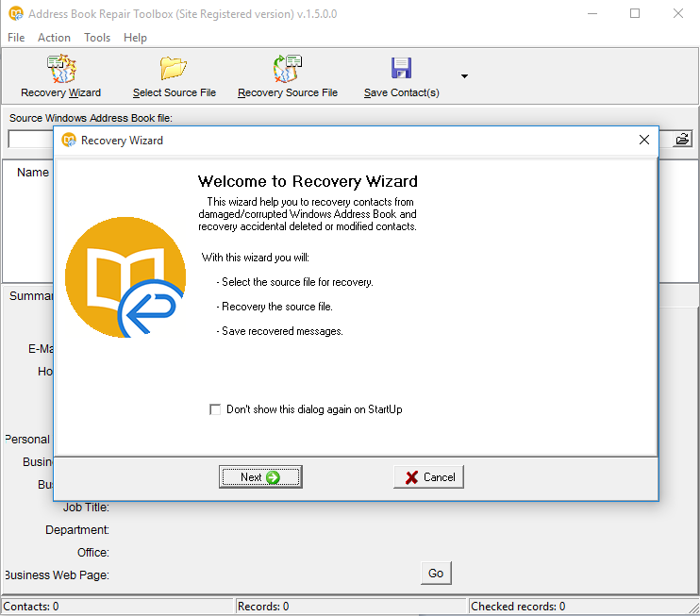The height and width of the screenshot is (616, 700).
Task: Click the browse file icon beside source field
Action: tap(682, 140)
